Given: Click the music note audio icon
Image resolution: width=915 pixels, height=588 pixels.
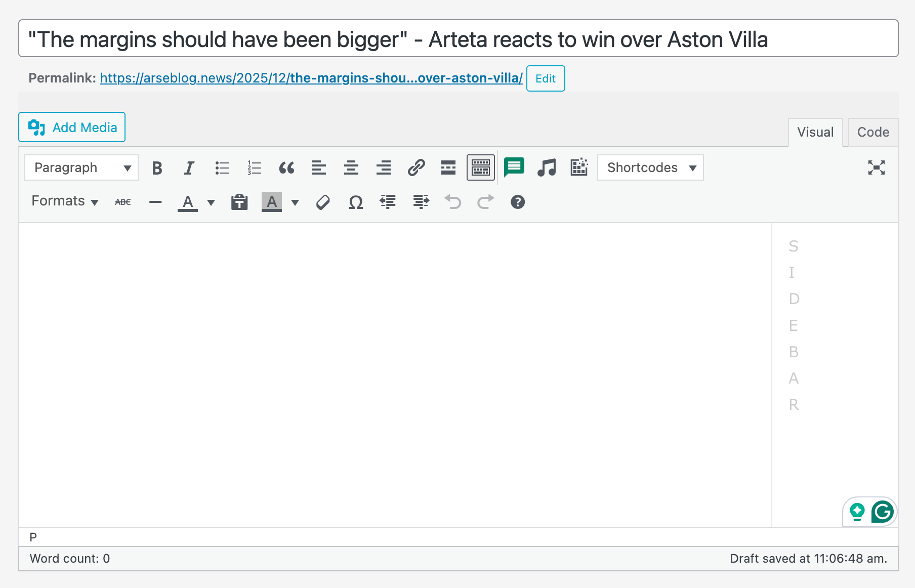Looking at the screenshot, I should click(547, 167).
